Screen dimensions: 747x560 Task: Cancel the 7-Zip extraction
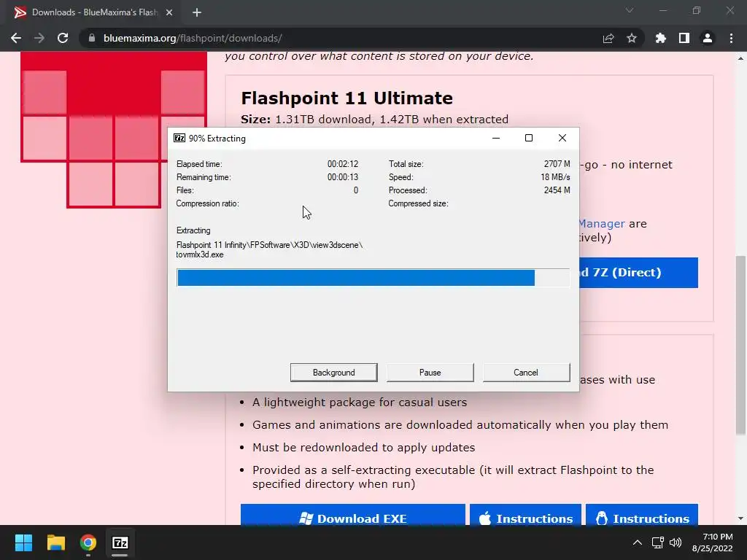pos(526,373)
